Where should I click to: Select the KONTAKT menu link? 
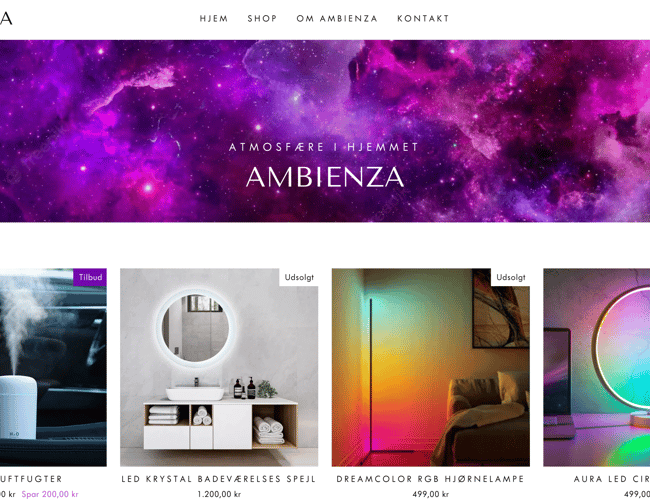pos(423,19)
